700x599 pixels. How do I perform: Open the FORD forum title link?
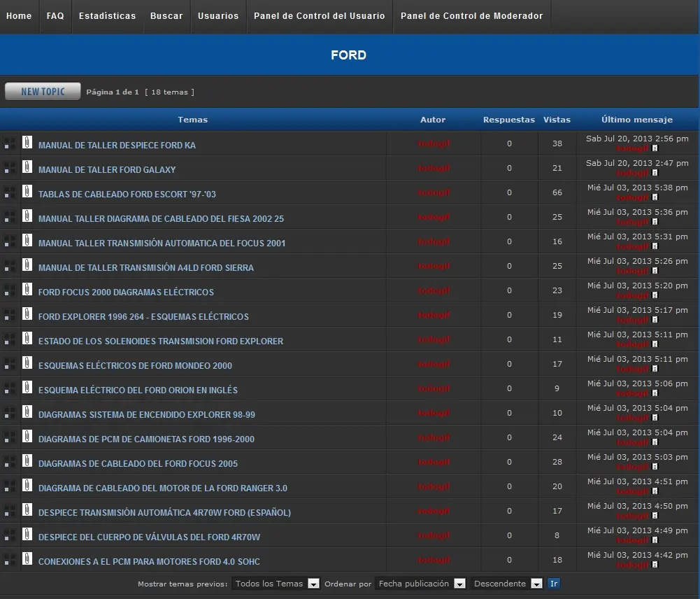(x=348, y=55)
